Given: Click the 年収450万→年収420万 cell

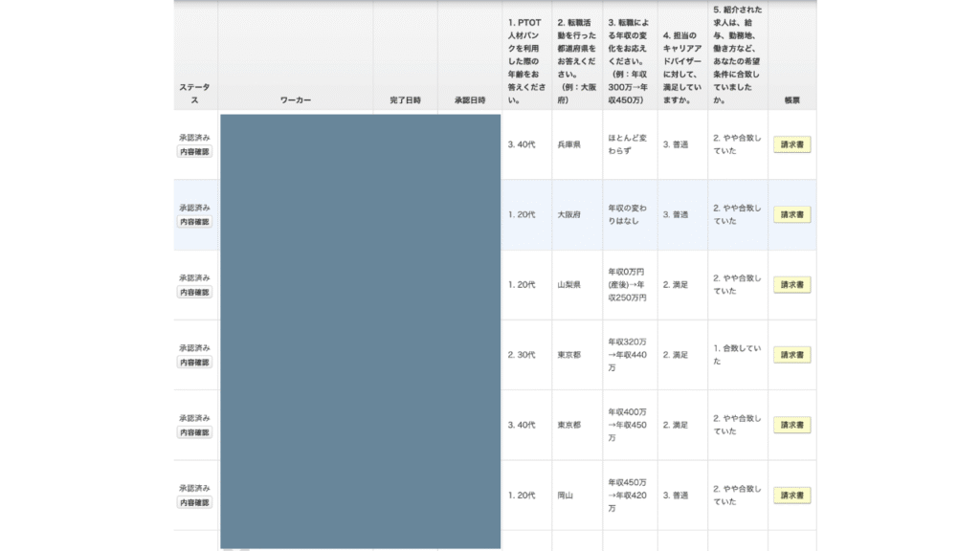Looking at the screenshot, I should point(628,496).
